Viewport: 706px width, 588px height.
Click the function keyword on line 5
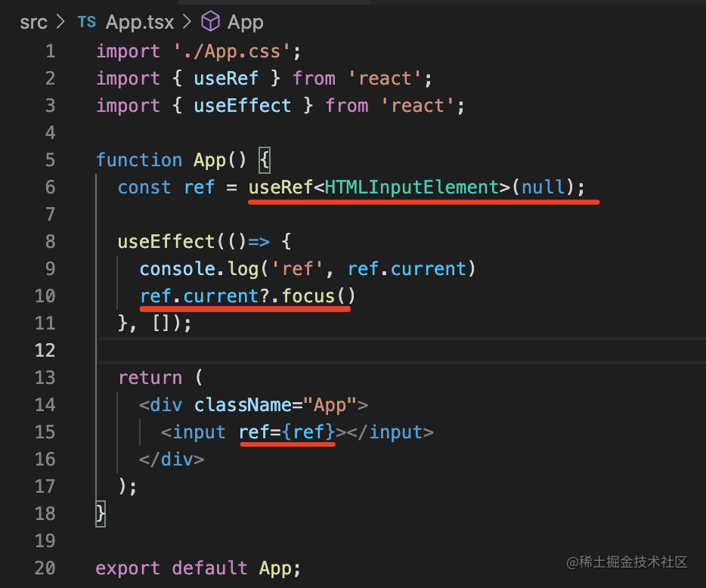pos(139,160)
